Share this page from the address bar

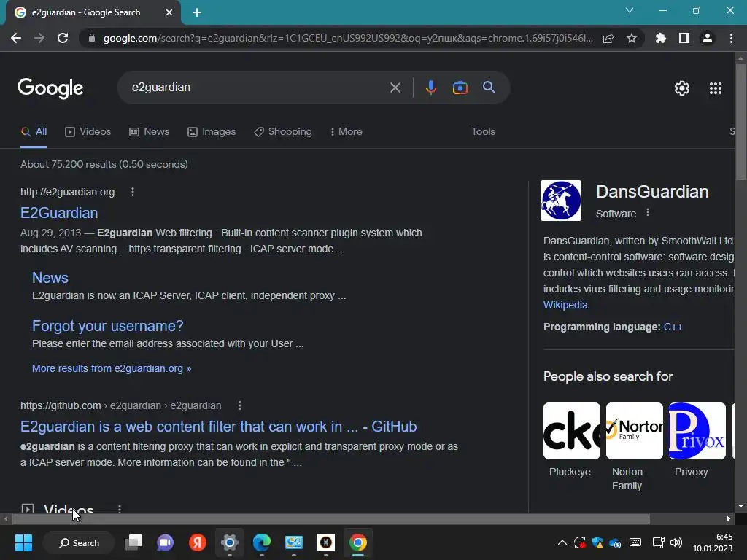click(608, 38)
